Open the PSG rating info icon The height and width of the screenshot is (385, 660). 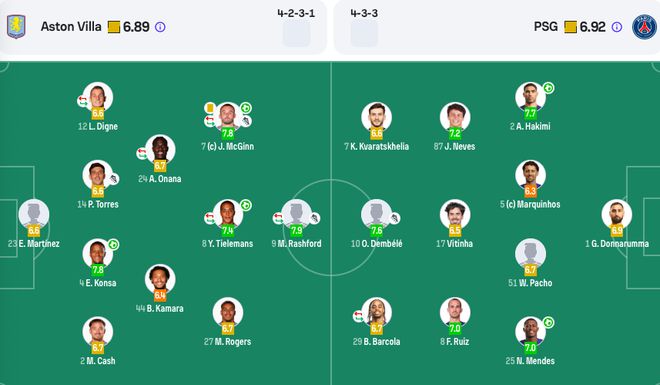(x=617, y=27)
